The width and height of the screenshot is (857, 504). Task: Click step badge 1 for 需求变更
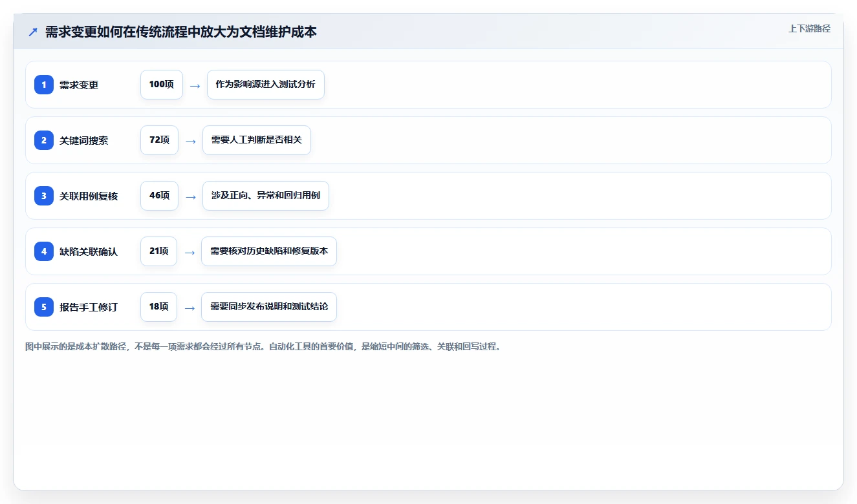point(44,85)
